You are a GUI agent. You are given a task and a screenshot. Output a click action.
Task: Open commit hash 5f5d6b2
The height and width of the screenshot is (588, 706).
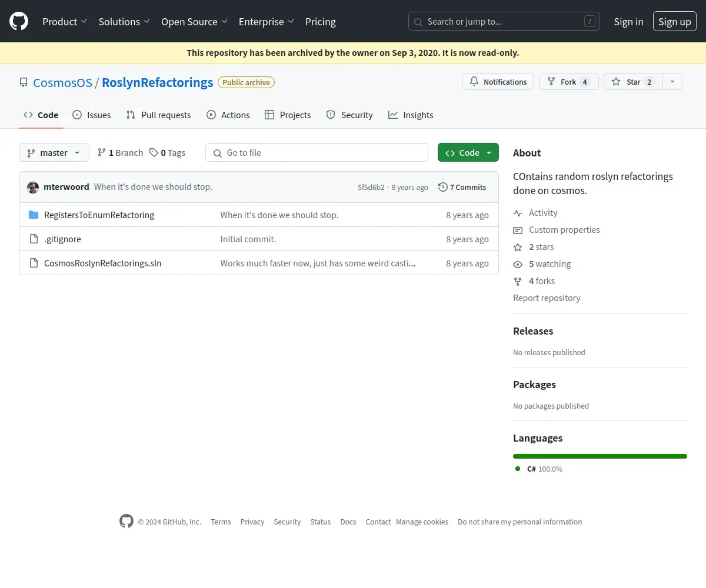371,187
